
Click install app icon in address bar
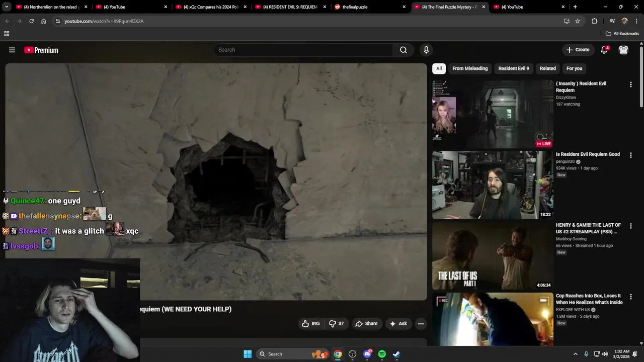pyautogui.click(x=567, y=21)
